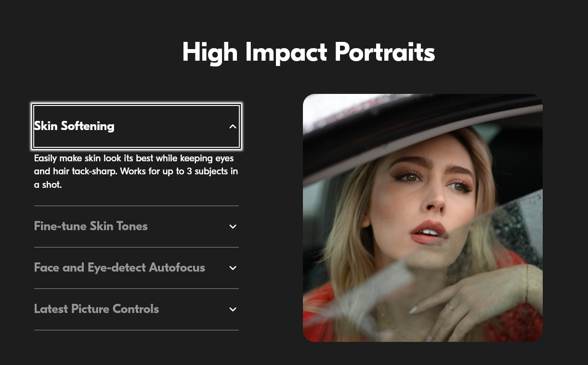The image size is (588, 365).
Task: Click the portrait photo of the woman
Action: (423, 218)
